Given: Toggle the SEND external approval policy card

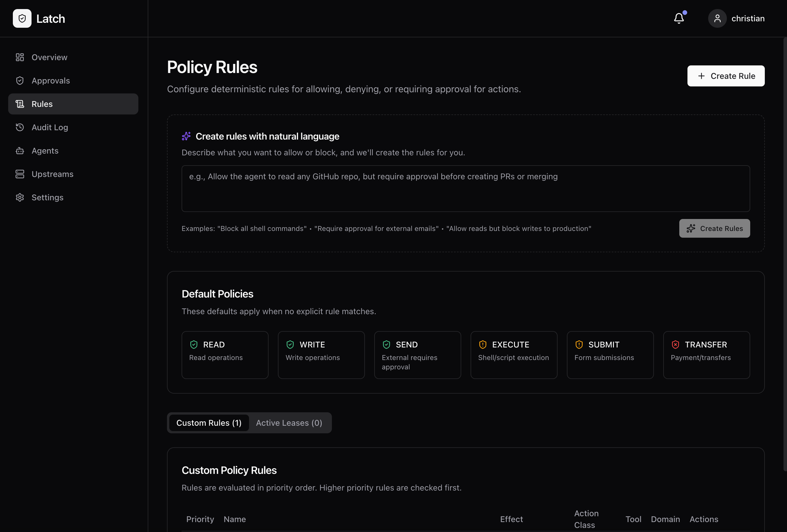Looking at the screenshot, I should point(417,354).
